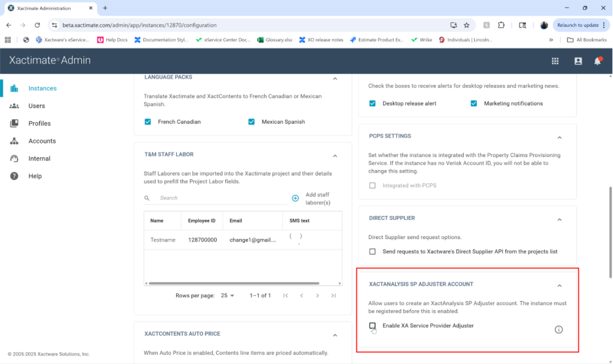613x364 pixels.
Task: Click the Instances building icon
Action: (14, 88)
